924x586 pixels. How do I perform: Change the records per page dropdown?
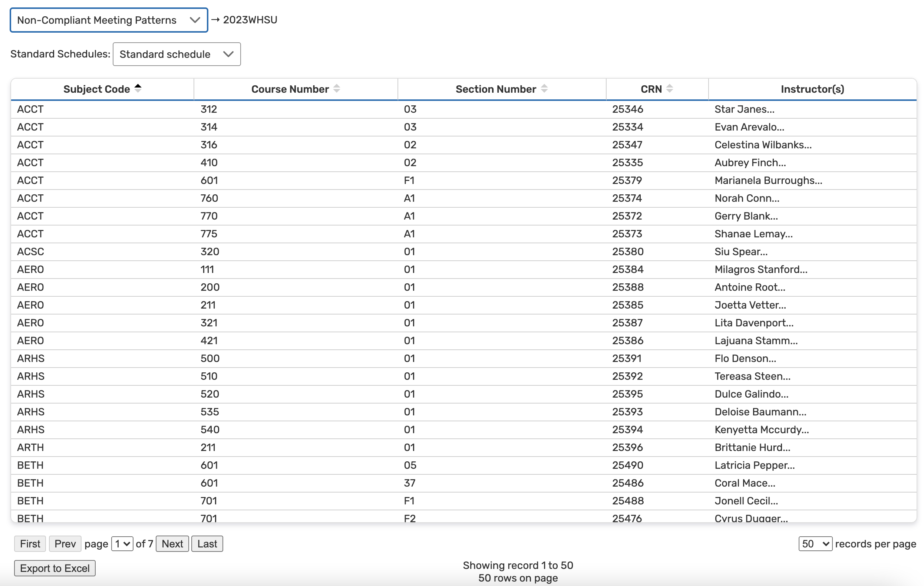coord(815,544)
